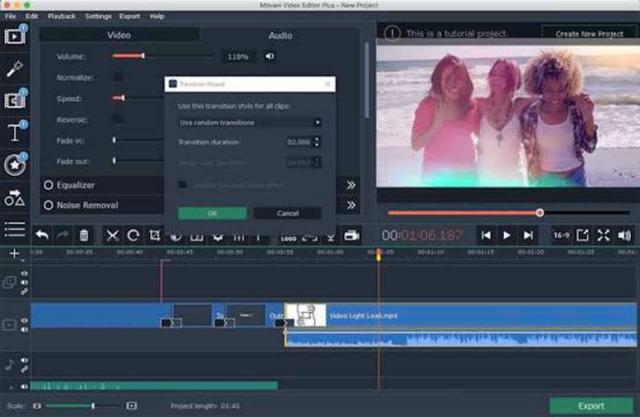Enable the Normalize checkbox
The width and height of the screenshot is (640, 417).
pos(118,77)
